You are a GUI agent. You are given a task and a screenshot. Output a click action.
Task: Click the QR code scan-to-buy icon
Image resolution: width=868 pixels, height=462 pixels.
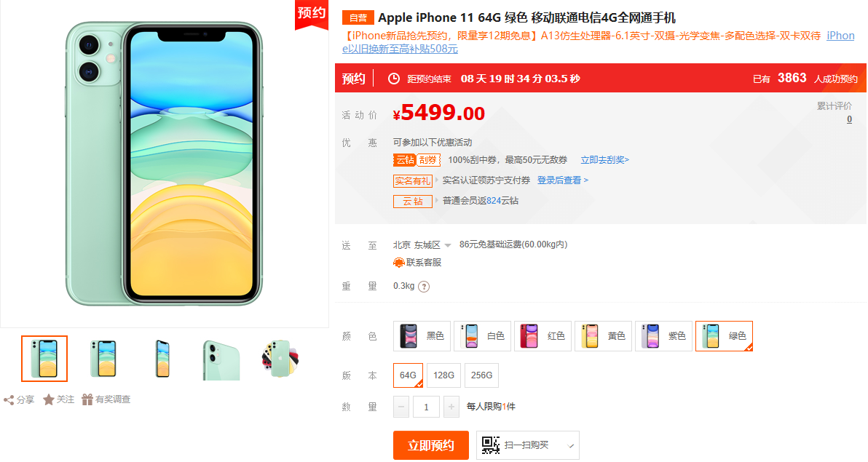click(x=491, y=445)
